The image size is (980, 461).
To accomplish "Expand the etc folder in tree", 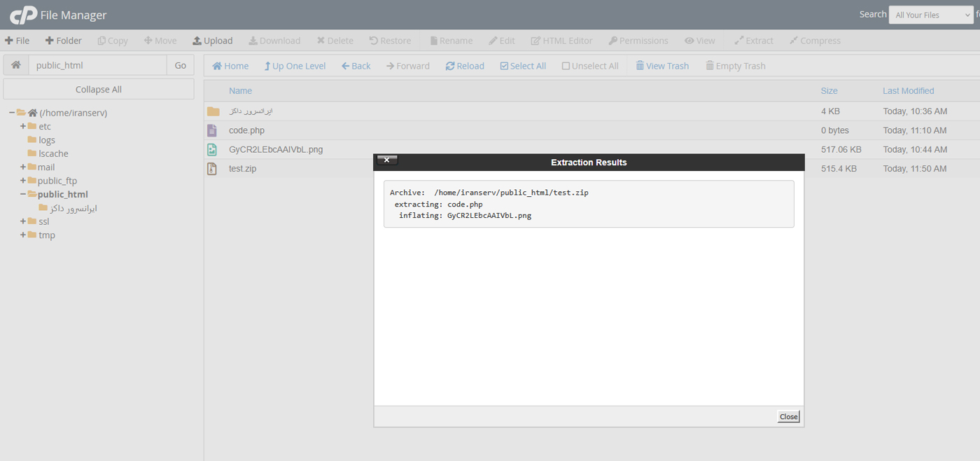I will tap(23, 127).
